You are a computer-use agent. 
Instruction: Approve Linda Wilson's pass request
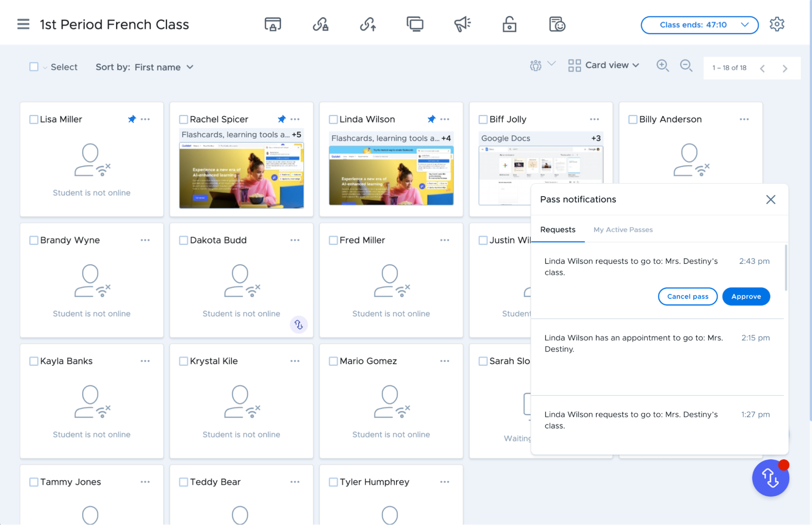pyautogui.click(x=746, y=296)
